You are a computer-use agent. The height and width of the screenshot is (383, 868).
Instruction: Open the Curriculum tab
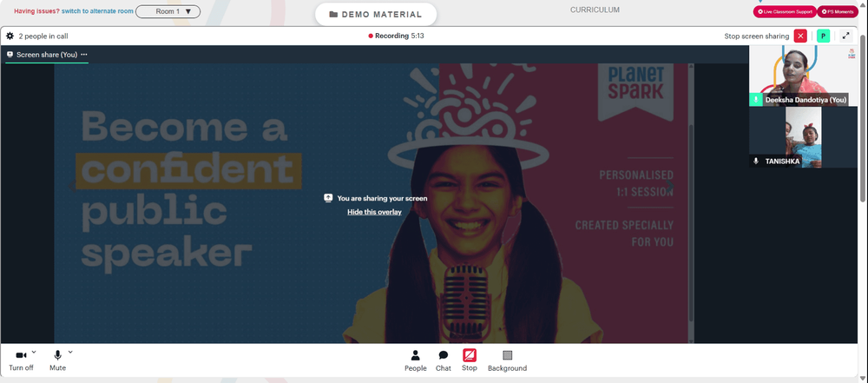click(595, 10)
